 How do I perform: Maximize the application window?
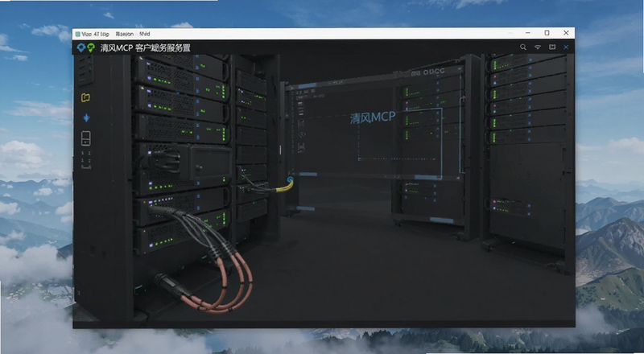pyautogui.click(x=547, y=33)
